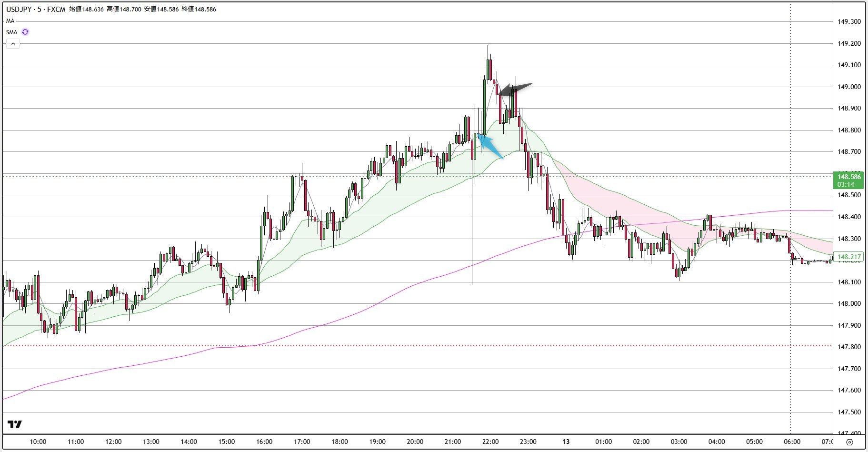This screenshot has height=452, width=868.
Task: Click the 149.300 price axis label
Action: point(849,21)
